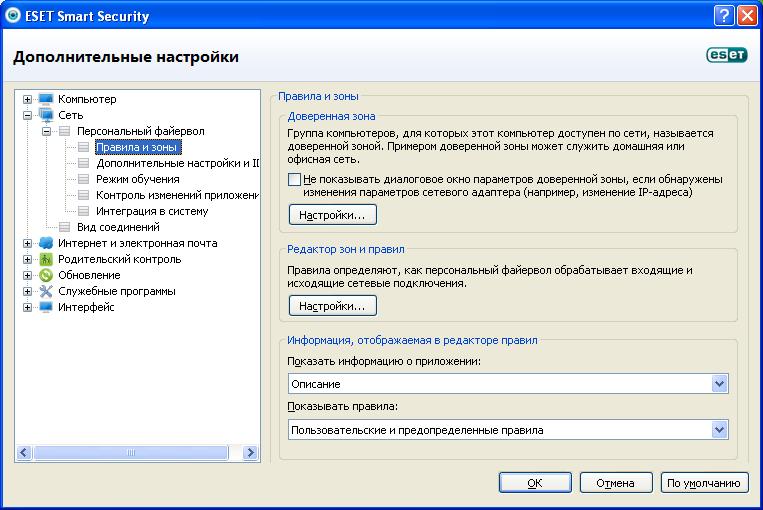Click the Сеть network icon
Screen dimensions: 763x510
coord(46,115)
